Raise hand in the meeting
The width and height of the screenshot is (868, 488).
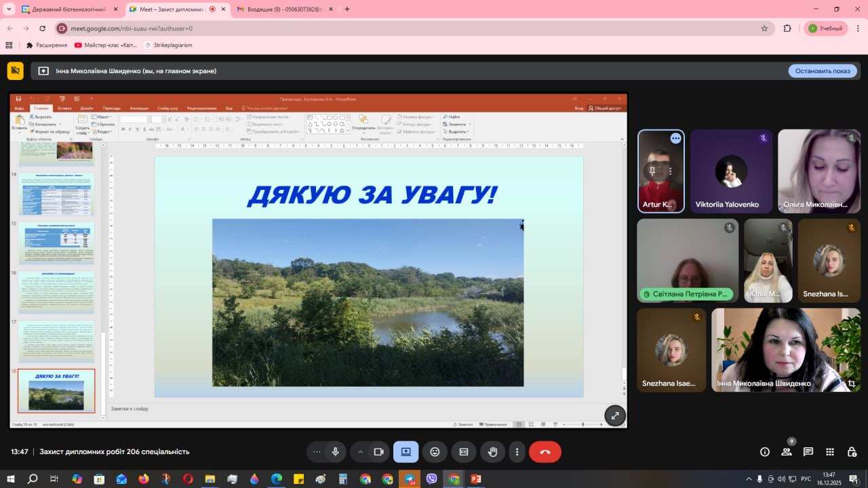click(492, 451)
